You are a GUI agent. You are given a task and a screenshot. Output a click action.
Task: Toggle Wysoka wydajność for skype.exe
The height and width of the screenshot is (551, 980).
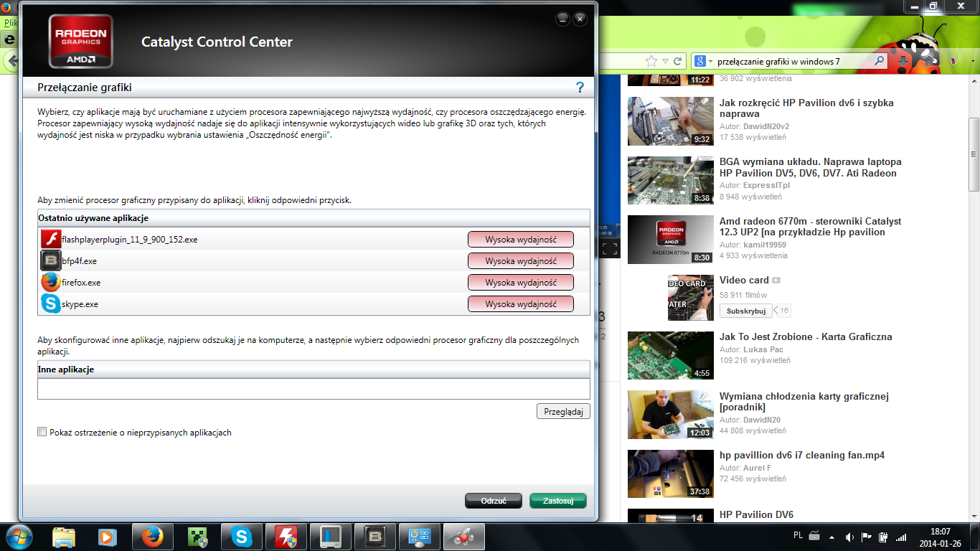(521, 304)
